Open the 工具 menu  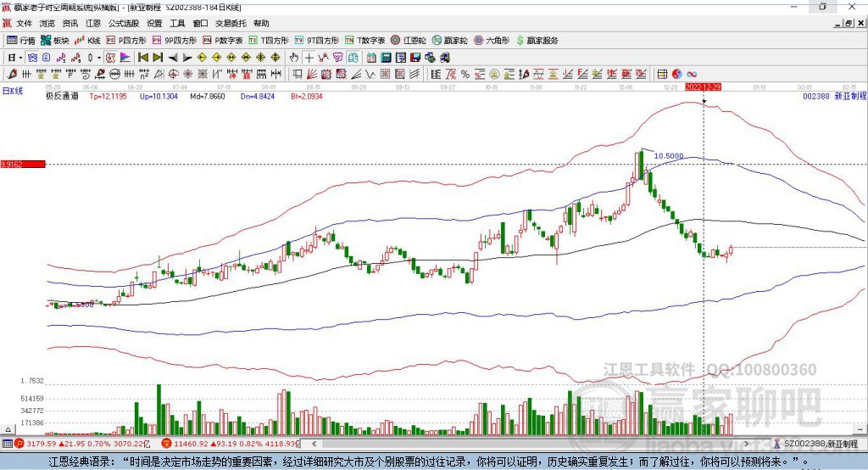(x=177, y=23)
